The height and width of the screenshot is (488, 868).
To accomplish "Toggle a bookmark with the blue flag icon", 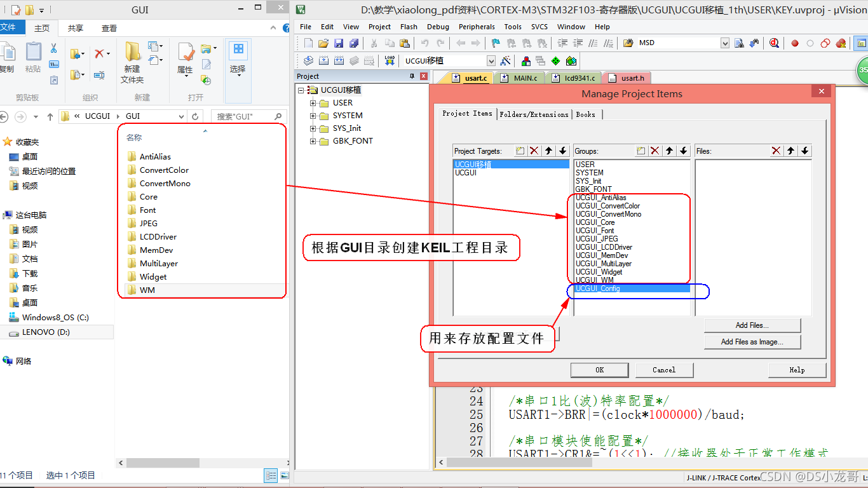I will point(495,43).
